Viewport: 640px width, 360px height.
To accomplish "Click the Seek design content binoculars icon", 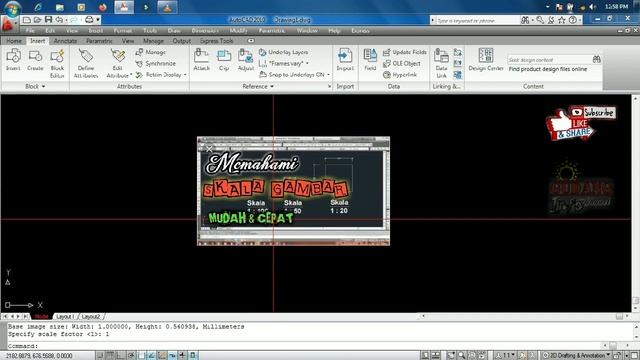I will coord(596,60).
